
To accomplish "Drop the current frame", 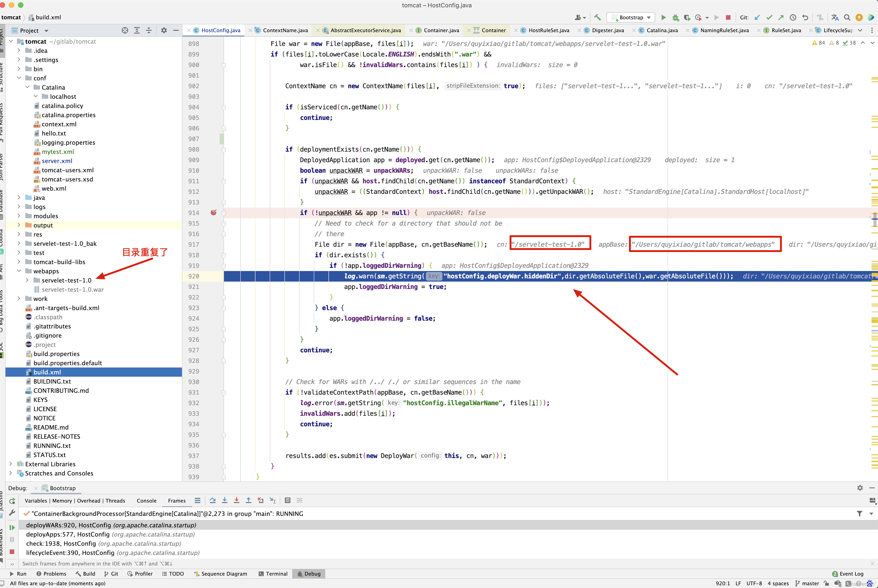I will click(260, 500).
